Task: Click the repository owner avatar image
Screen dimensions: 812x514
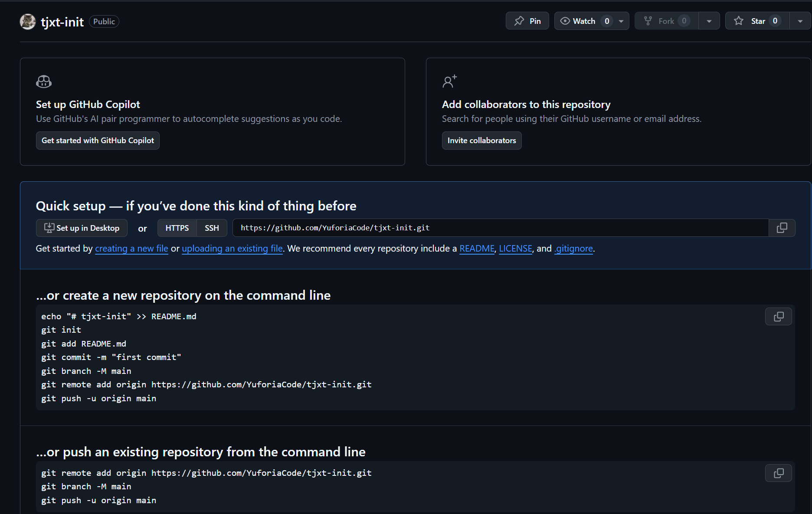Action: pos(28,21)
